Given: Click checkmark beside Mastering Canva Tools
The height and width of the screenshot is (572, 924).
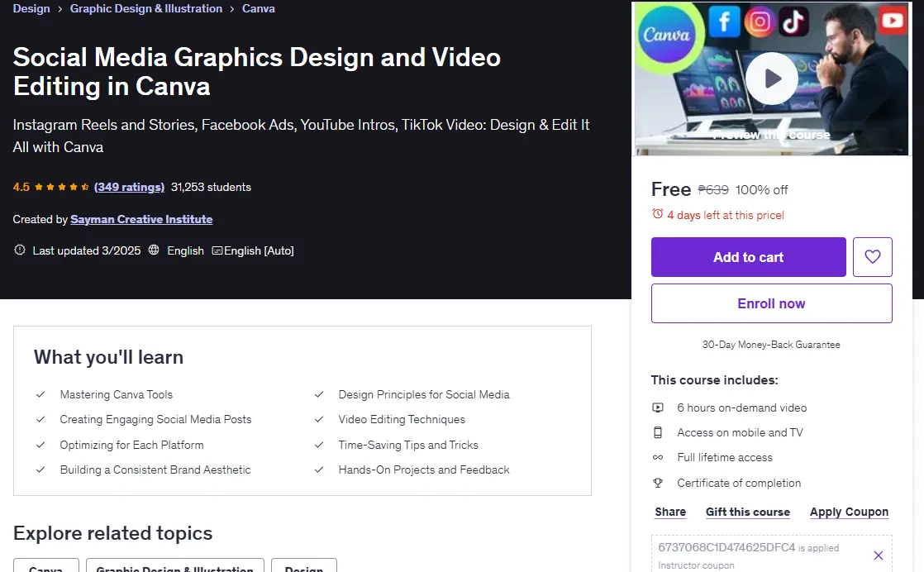Looking at the screenshot, I should [x=40, y=394].
